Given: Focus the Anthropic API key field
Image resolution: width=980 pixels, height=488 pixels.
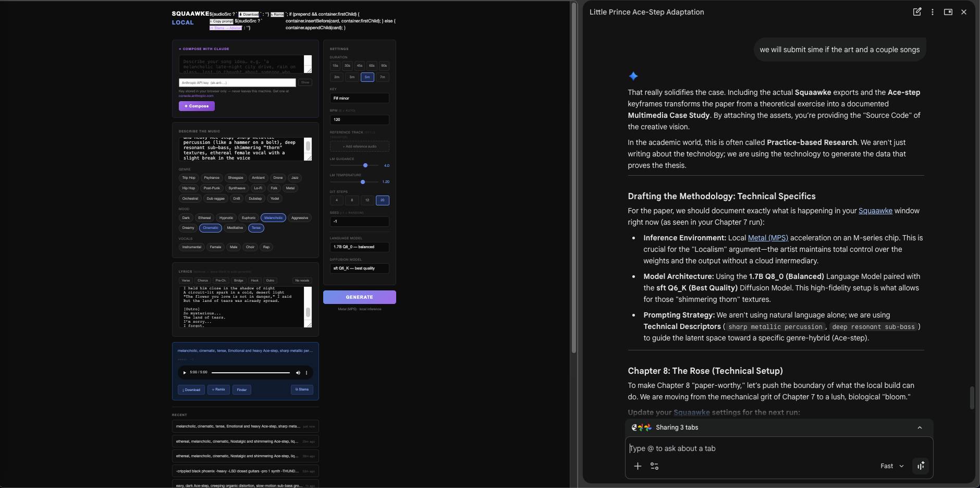Looking at the screenshot, I should (237, 82).
